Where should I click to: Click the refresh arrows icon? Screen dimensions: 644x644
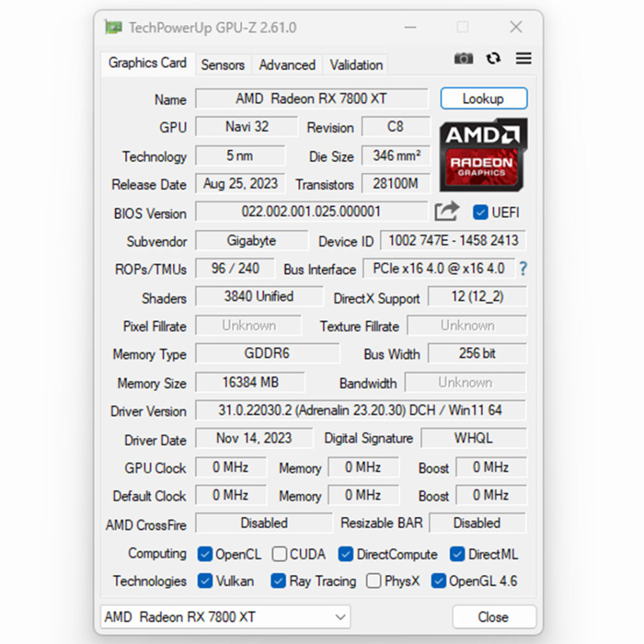493,58
